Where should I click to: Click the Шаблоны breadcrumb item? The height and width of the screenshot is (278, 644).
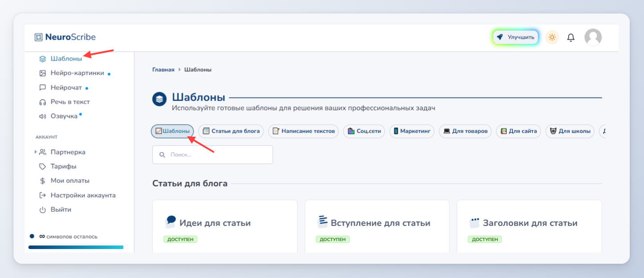click(198, 69)
